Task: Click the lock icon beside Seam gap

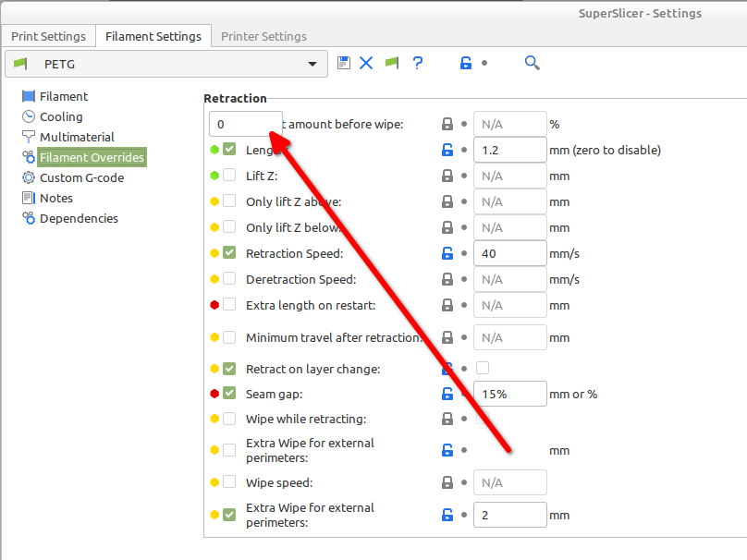Action: (x=447, y=393)
